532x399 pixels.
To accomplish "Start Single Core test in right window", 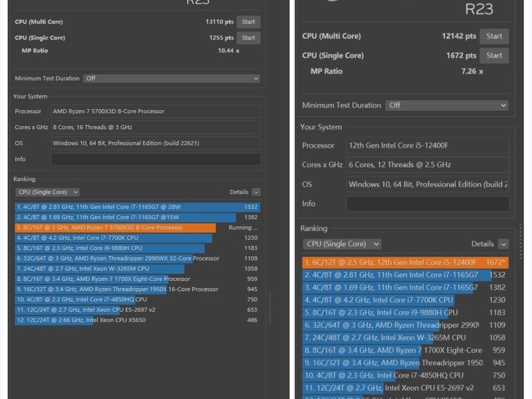I will [x=494, y=56].
